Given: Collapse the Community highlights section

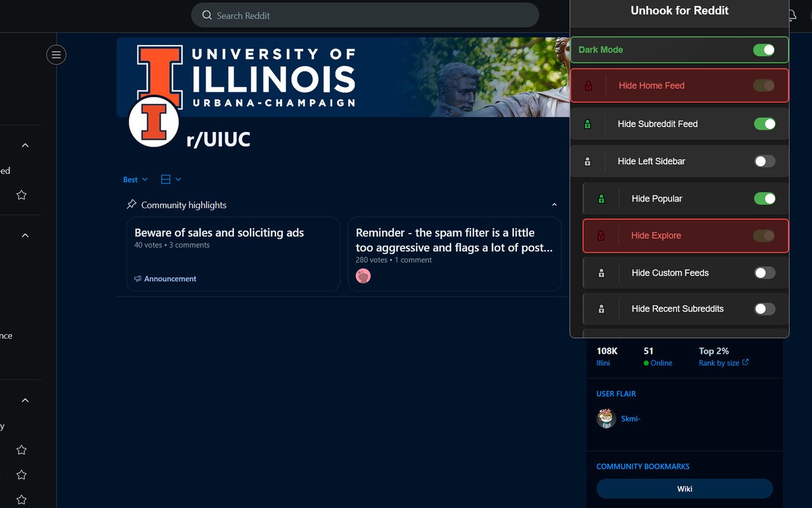Looking at the screenshot, I should tap(554, 204).
